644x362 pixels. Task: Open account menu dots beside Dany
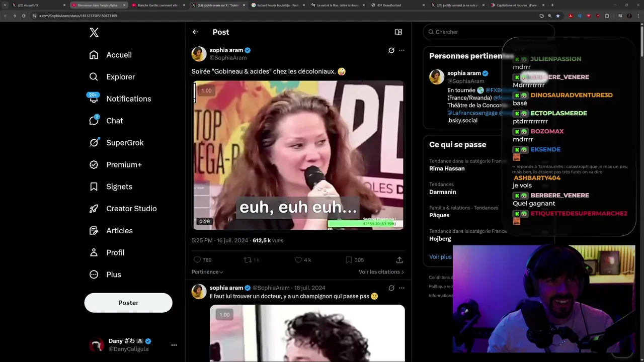[x=174, y=345]
